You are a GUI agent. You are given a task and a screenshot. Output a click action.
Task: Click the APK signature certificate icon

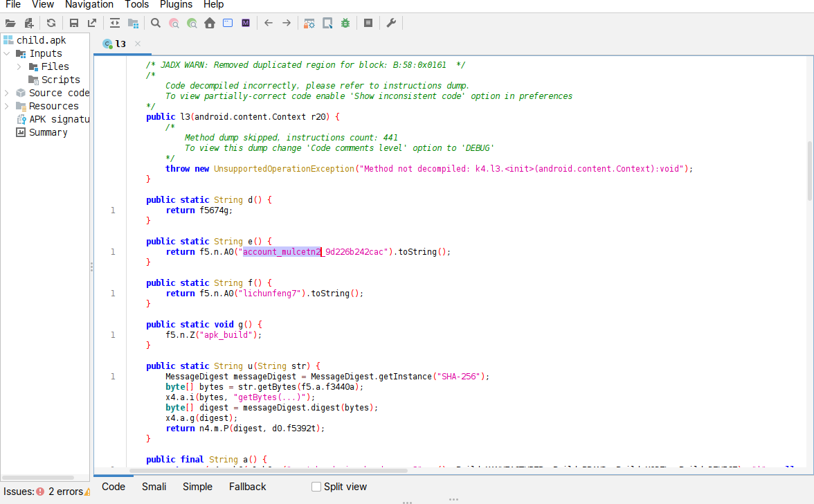point(21,119)
